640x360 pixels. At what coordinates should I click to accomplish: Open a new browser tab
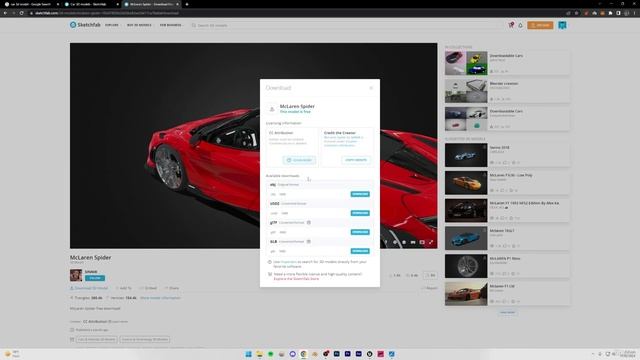click(x=187, y=4)
